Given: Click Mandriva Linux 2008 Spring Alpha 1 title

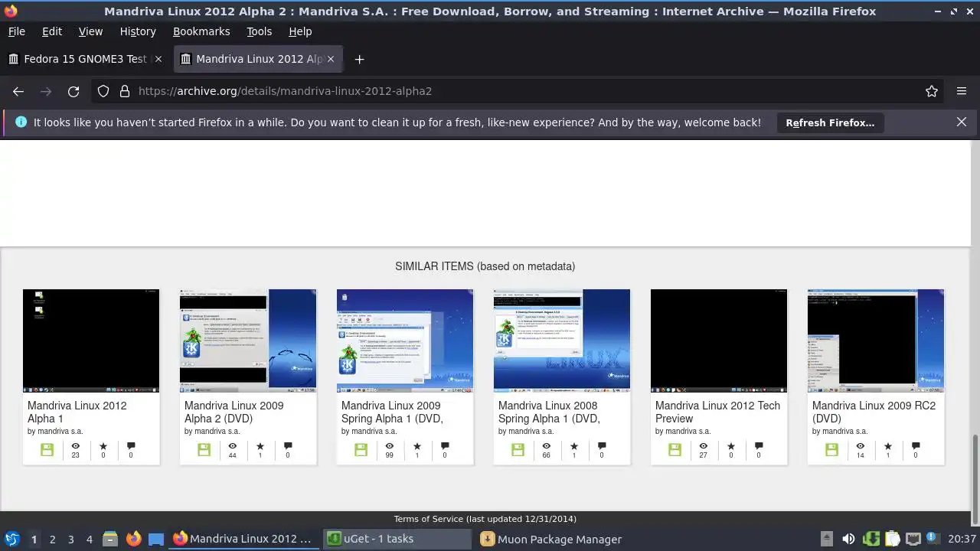Looking at the screenshot, I should (549, 412).
